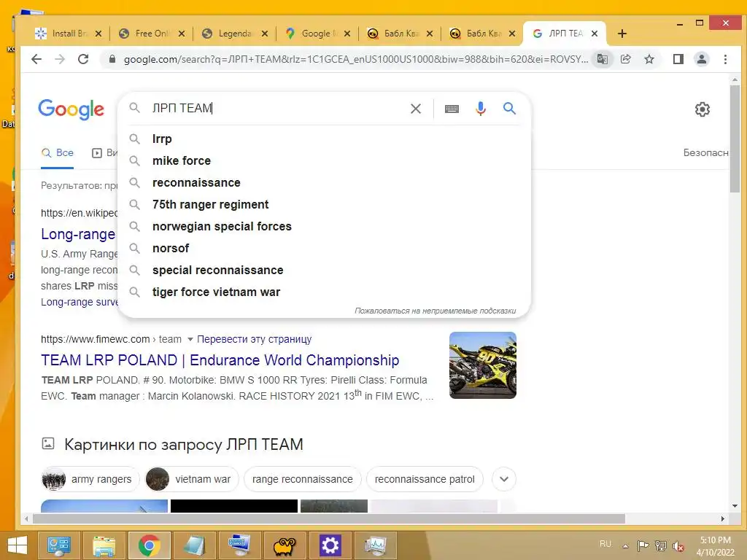This screenshot has width=747, height=560.
Task: Filter images by reconnaissance patrol chip
Action: [x=425, y=479]
